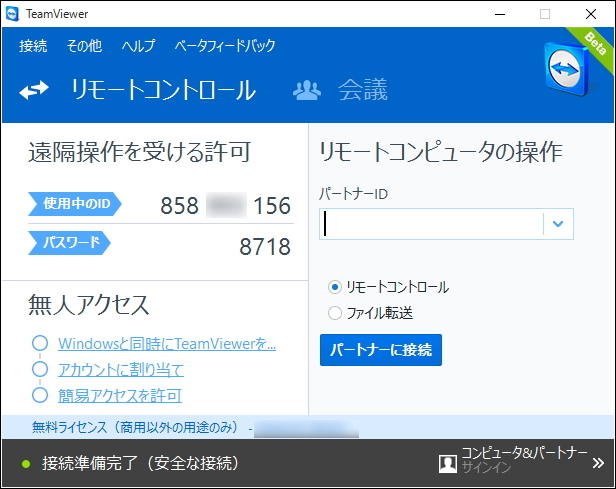Click the コンピュータ&パートナー サインイン label
Image resolution: width=616 pixels, height=489 pixels.
pyautogui.click(x=524, y=460)
